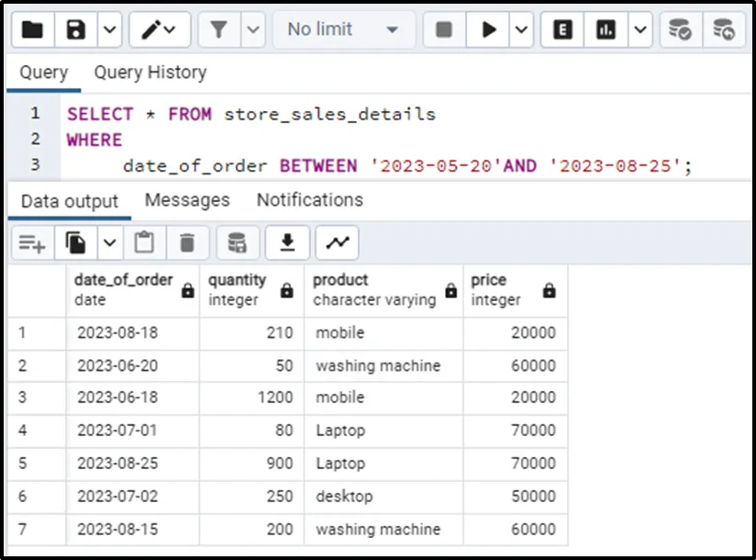
Task: Click the Explain (E) icon
Action: tap(563, 30)
